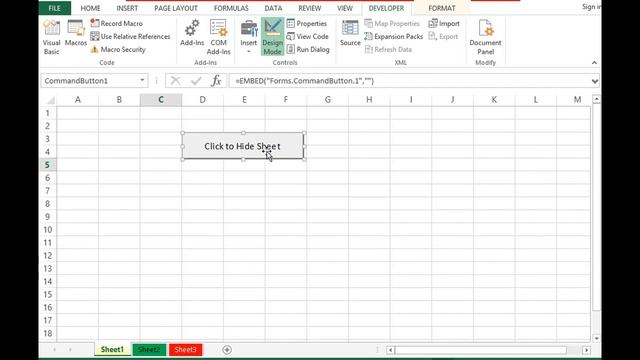The height and width of the screenshot is (360, 640).
Task: Switch to the VIEW tab
Action: pos(345,8)
